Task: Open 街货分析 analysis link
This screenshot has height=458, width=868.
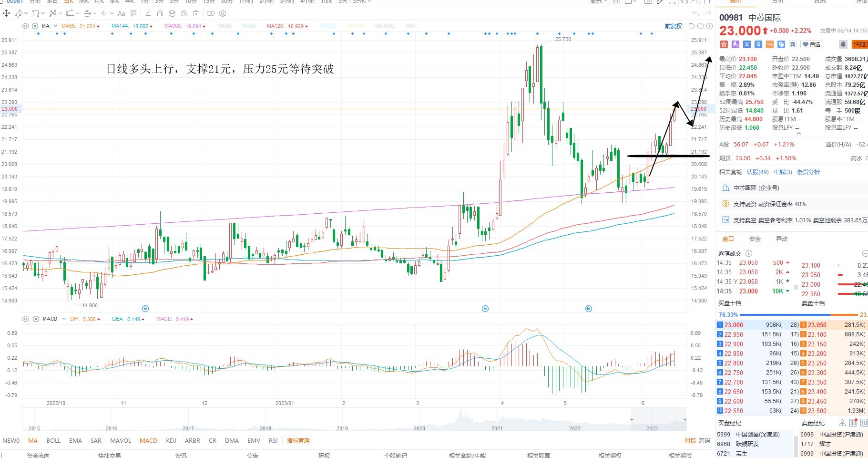Action: [808, 172]
